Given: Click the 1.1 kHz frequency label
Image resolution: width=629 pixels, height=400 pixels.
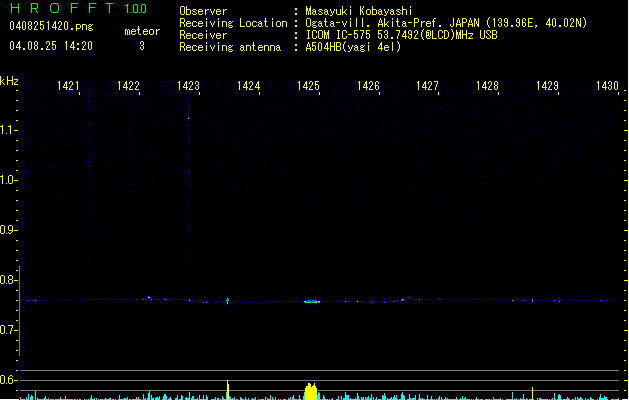Looking at the screenshot, I should pos(8,130).
